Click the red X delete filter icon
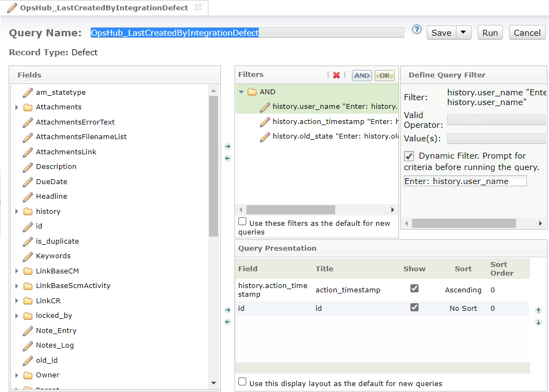Screen dimensions: 549x392 (x=336, y=75)
